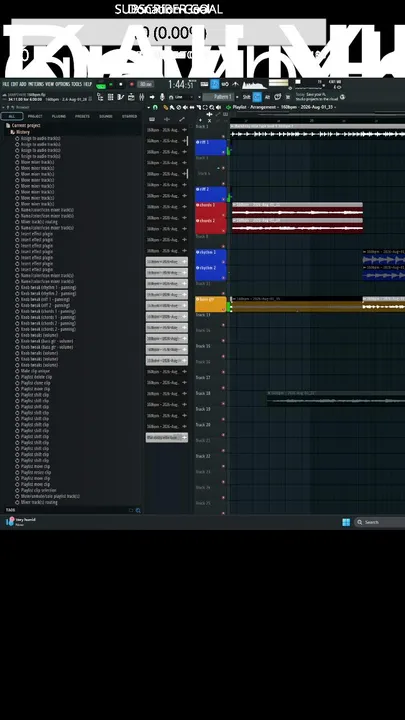Select history entry Knob tweak (rhythm 1 - panning)
The width and height of the screenshot is (405, 720).
[48, 287]
